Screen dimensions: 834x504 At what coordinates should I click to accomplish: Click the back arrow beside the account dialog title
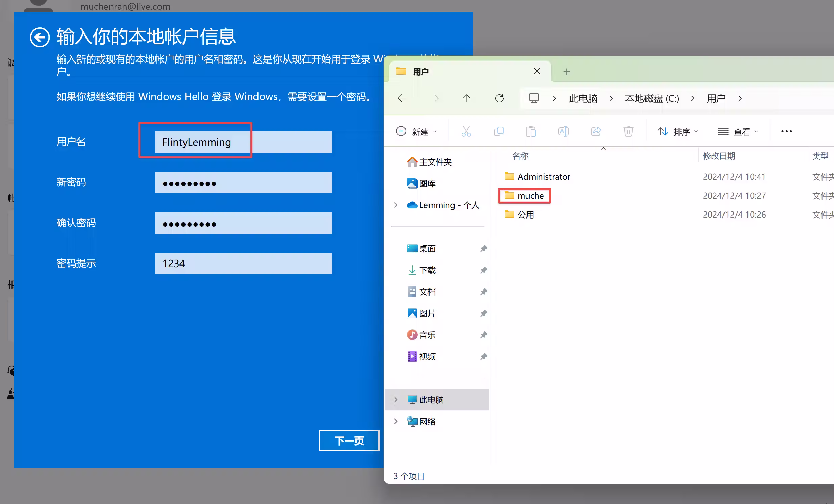pyautogui.click(x=40, y=37)
